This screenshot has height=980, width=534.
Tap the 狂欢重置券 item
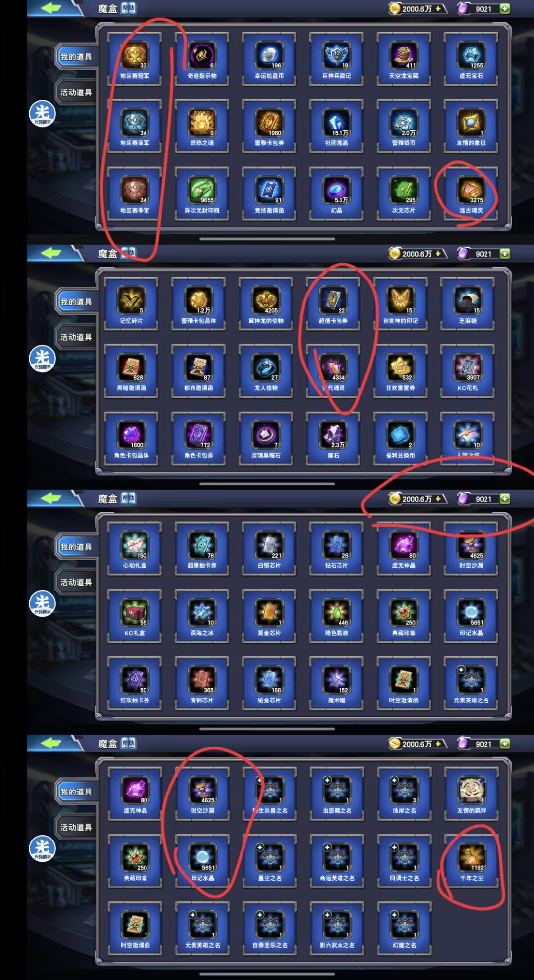pos(400,371)
